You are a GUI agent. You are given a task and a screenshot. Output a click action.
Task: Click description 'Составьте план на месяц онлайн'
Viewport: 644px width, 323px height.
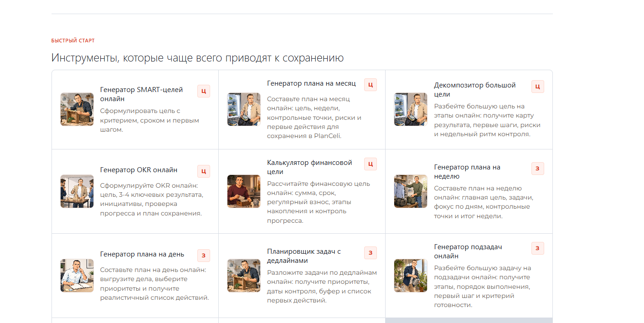click(x=314, y=118)
